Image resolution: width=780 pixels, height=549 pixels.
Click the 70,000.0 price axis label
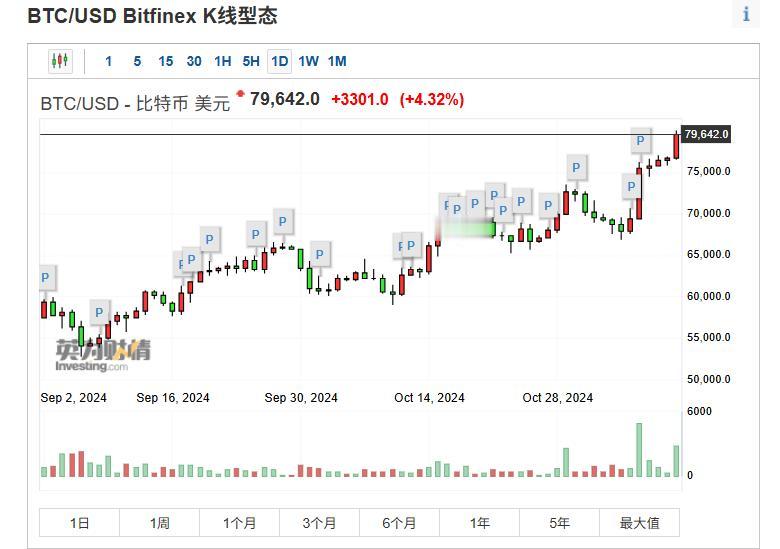pyautogui.click(x=708, y=213)
